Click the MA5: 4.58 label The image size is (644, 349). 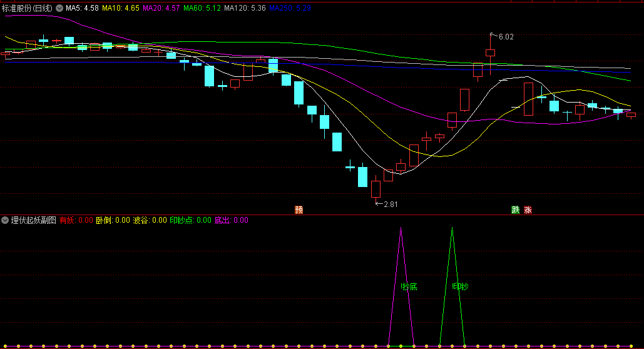coord(82,8)
